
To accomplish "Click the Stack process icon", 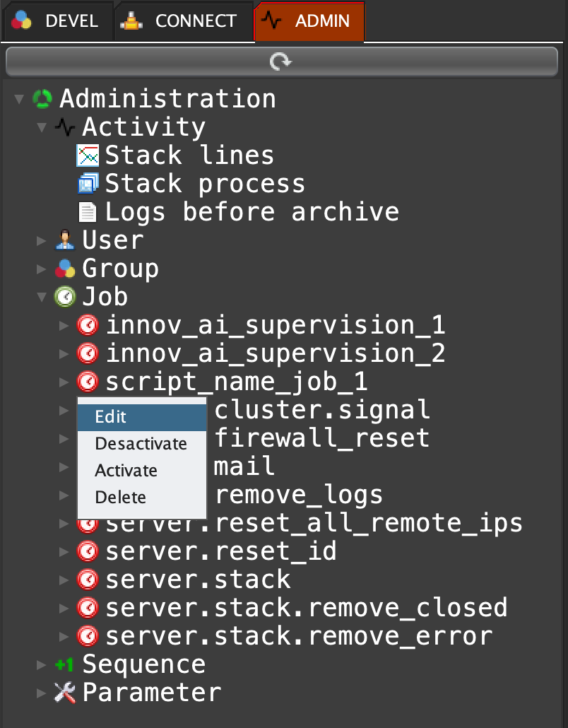I will (88, 184).
